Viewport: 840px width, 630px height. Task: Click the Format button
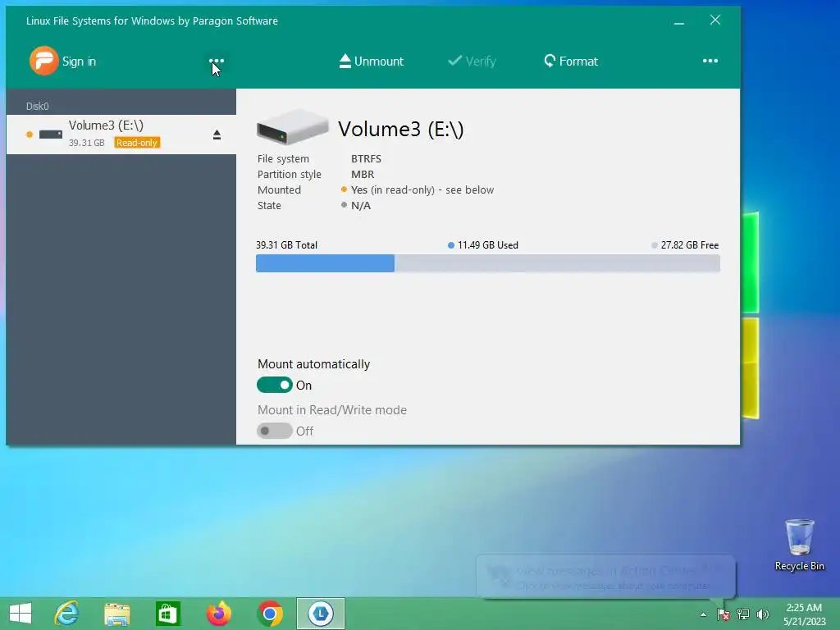coord(571,61)
